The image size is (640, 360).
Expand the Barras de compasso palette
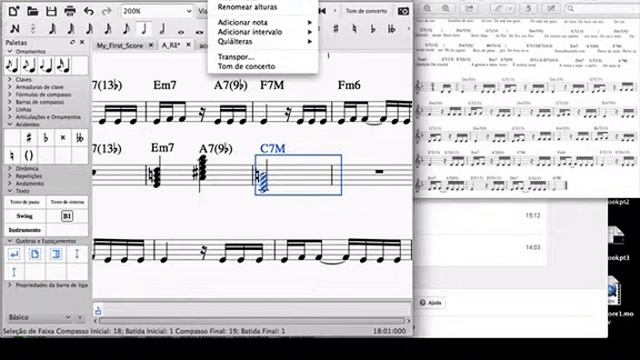tap(10, 102)
